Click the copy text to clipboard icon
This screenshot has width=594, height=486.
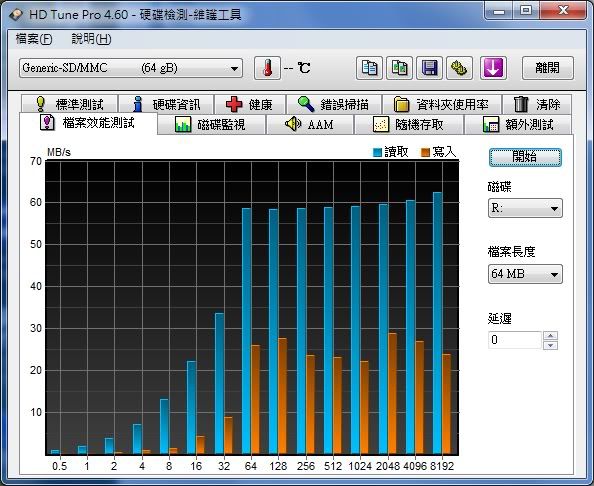click(x=369, y=68)
